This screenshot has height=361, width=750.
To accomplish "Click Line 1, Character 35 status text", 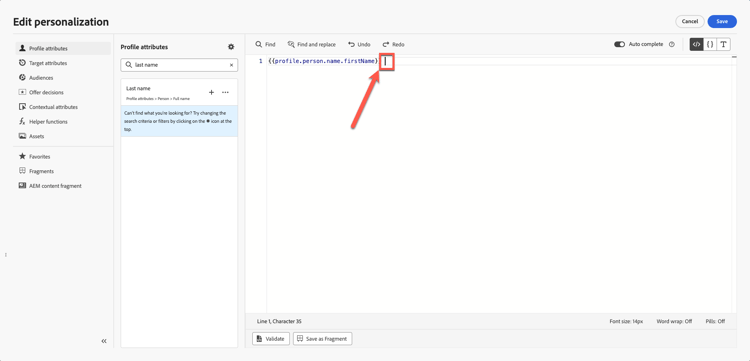I will 279,321.
